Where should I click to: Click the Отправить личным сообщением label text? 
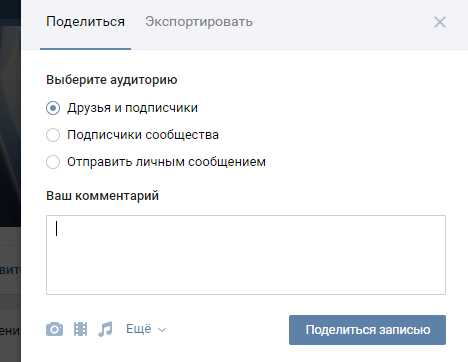(166, 162)
